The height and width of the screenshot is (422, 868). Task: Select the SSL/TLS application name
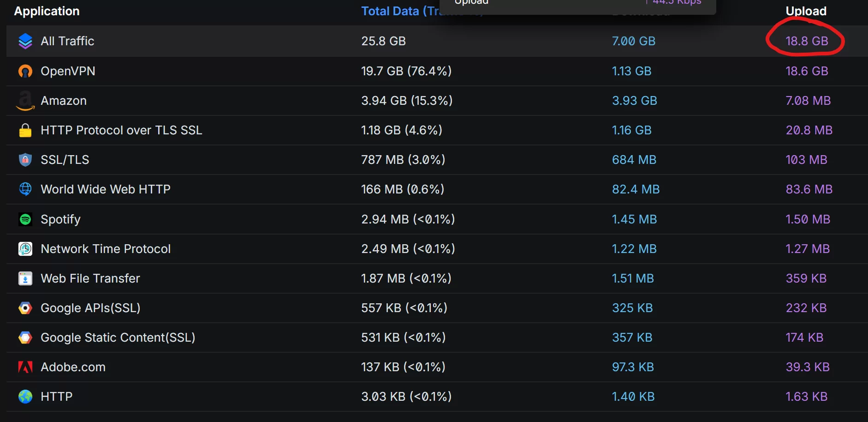(x=65, y=160)
